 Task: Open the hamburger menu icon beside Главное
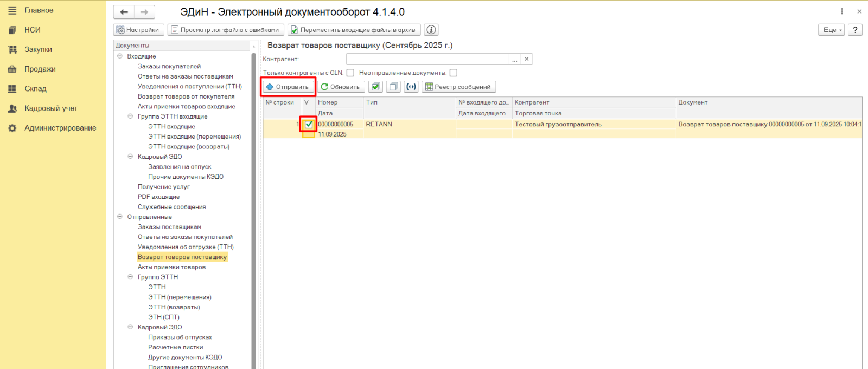[x=12, y=10]
